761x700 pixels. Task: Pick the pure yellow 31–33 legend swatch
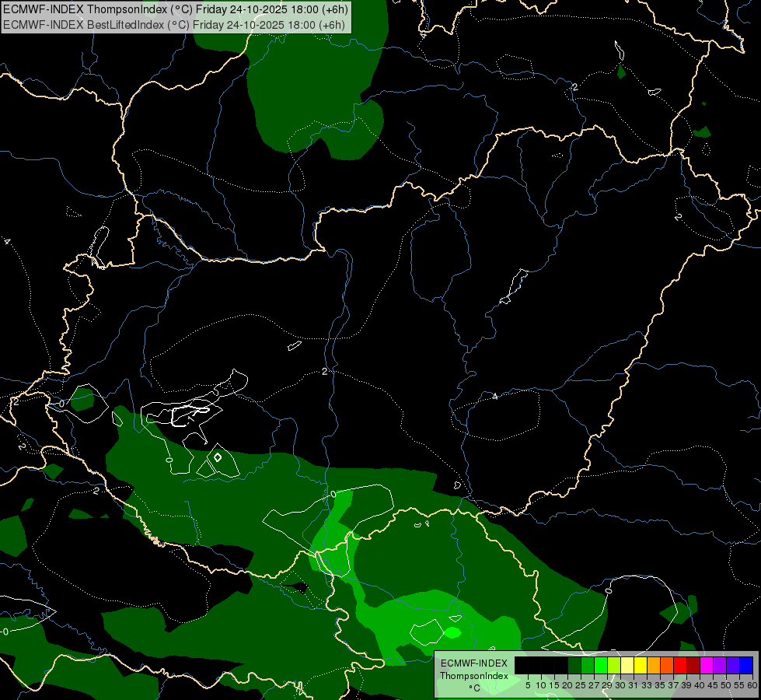(x=641, y=665)
